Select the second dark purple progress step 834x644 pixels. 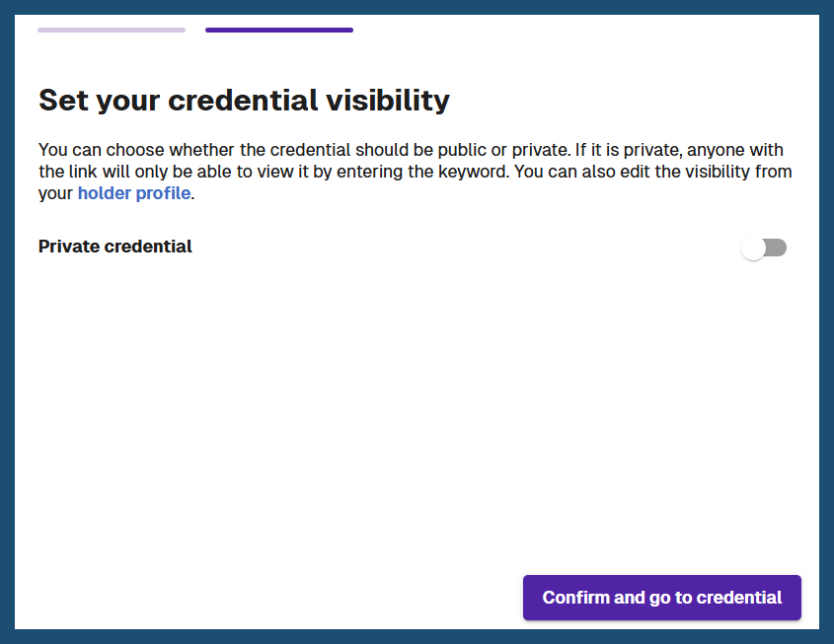[279, 31]
